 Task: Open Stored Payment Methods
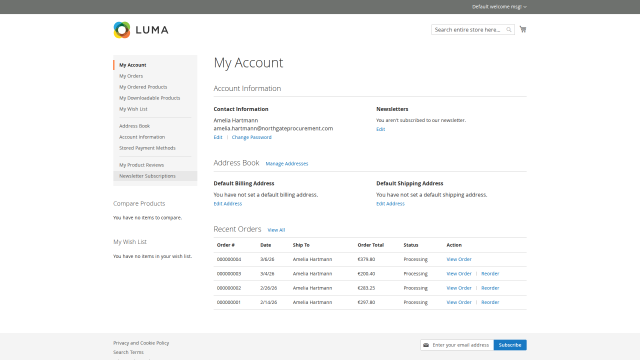pos(147,148)
